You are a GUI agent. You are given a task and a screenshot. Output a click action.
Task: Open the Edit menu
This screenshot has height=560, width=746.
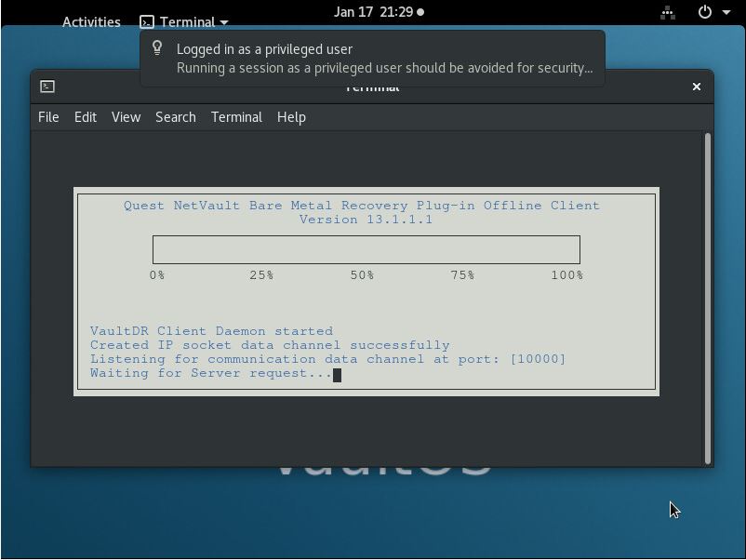(86, 117)
